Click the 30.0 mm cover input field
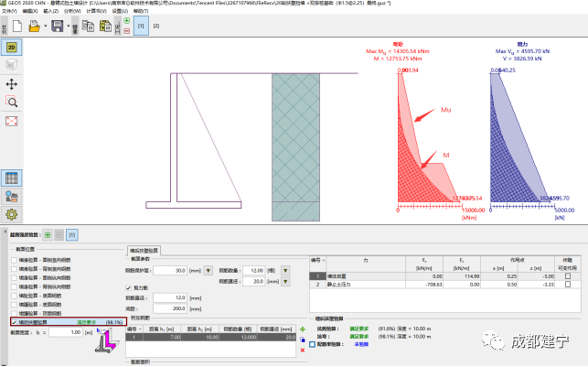588x367 pixels. 170,271
